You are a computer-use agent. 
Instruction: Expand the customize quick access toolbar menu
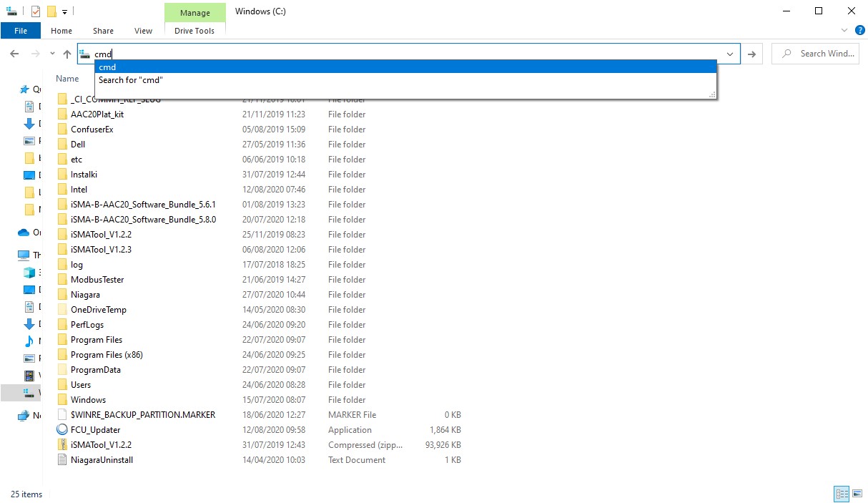point(64,11)
